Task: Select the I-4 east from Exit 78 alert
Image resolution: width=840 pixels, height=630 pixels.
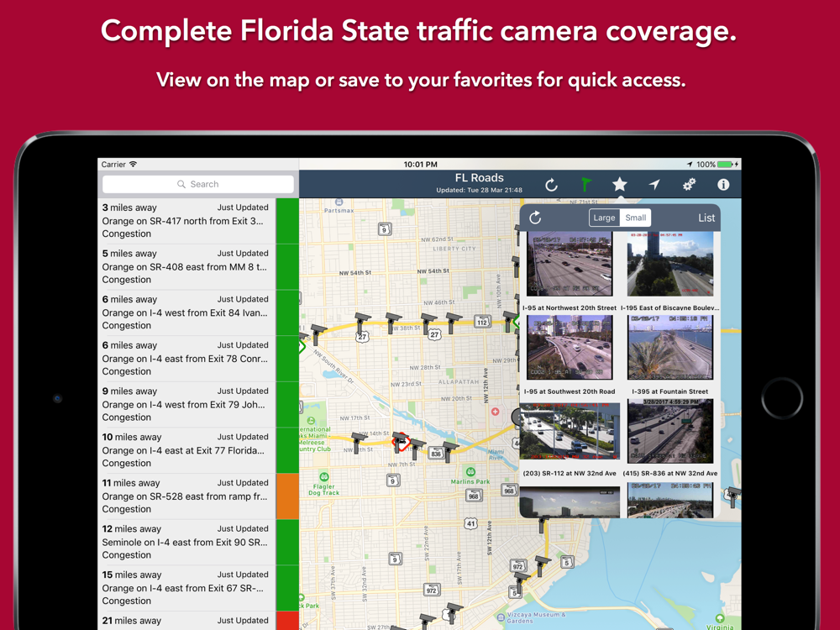Action: 187,359
